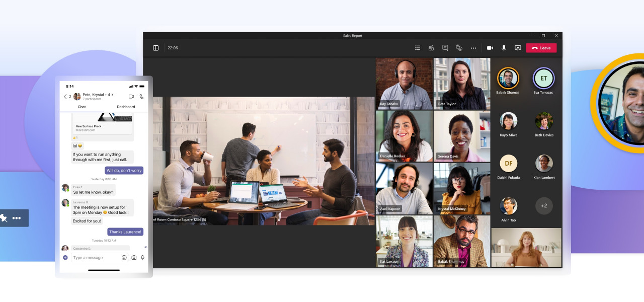Click the 'just call' message bubble
Viewport: 644px width, 302px height.
tap(102, 157)
